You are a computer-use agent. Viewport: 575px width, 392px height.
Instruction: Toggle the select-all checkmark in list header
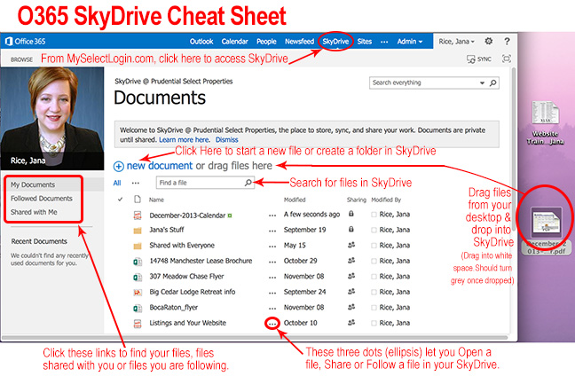[x=120, y=200]
